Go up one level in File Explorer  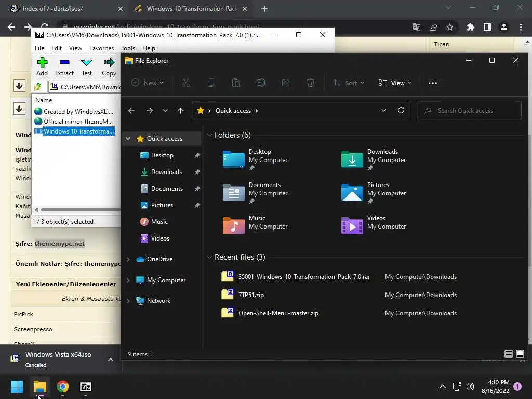point(180,111)
